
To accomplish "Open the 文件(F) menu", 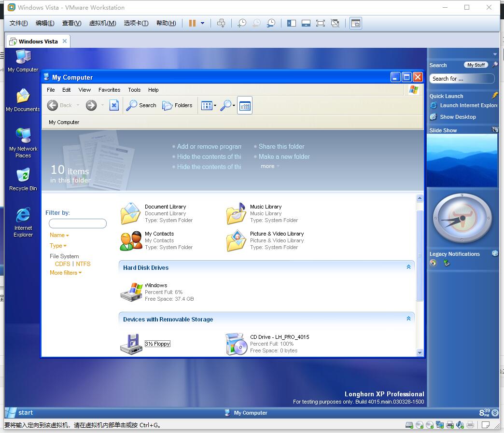I will pyautogui.click(x=19, y=23).
